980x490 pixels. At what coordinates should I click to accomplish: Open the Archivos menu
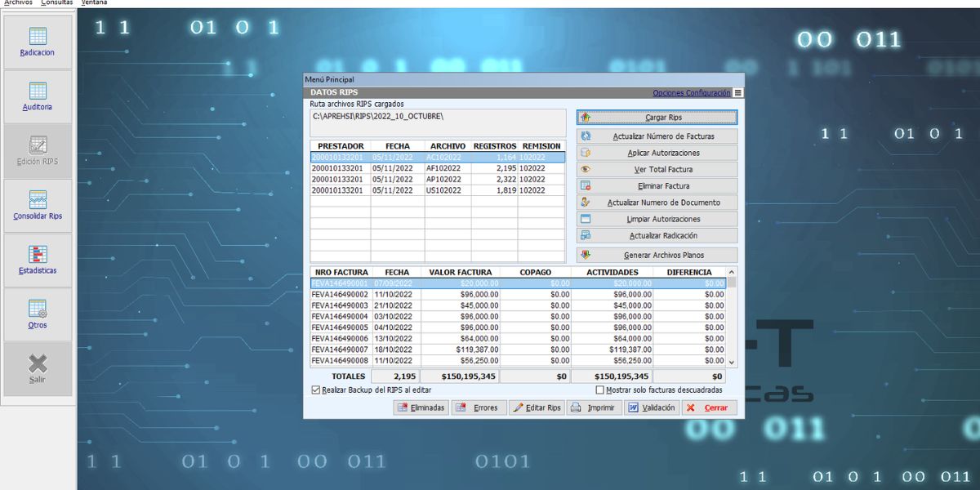(x=18, y=3)
